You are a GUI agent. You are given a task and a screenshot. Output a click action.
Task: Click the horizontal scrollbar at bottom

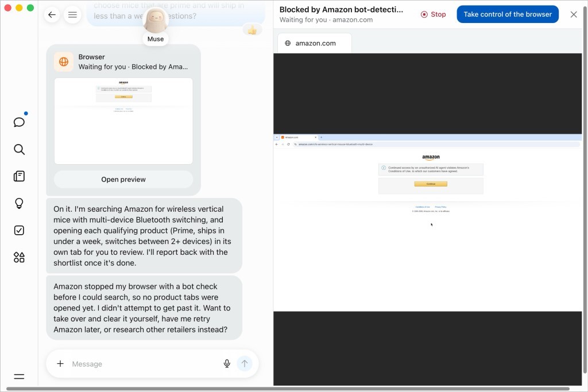[x=288, y=389]
